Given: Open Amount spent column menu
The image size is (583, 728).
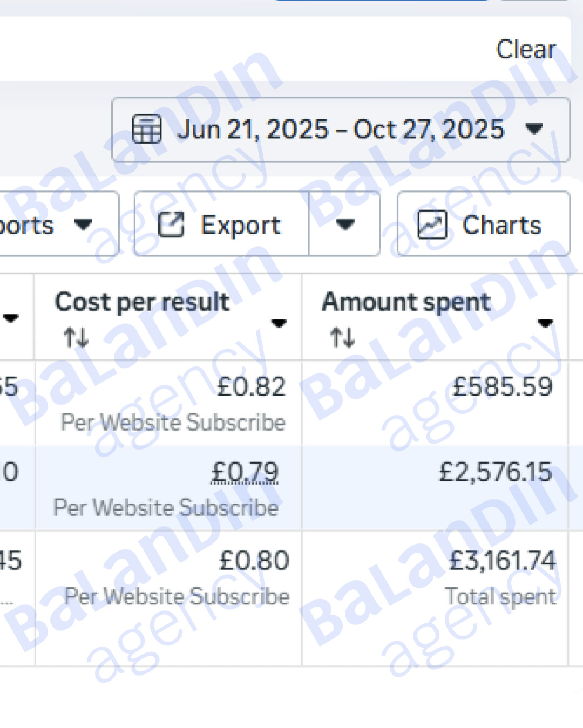Looking at the screenshot, I should [x=545, y=323].
